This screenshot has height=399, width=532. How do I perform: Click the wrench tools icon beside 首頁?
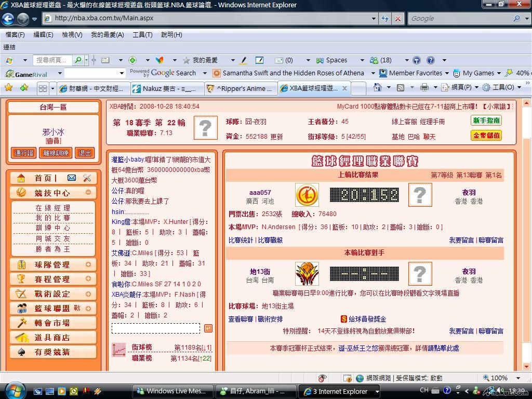click(87, 178)
